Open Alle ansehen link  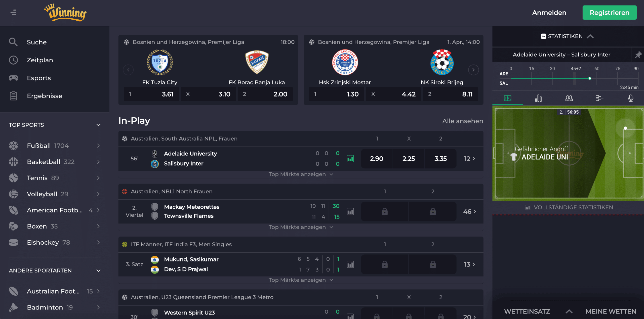coord(463,121)
